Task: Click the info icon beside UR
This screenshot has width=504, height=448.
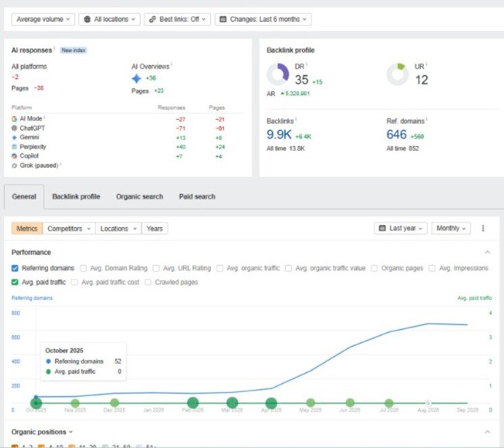Action: click(x=426, y=64)
